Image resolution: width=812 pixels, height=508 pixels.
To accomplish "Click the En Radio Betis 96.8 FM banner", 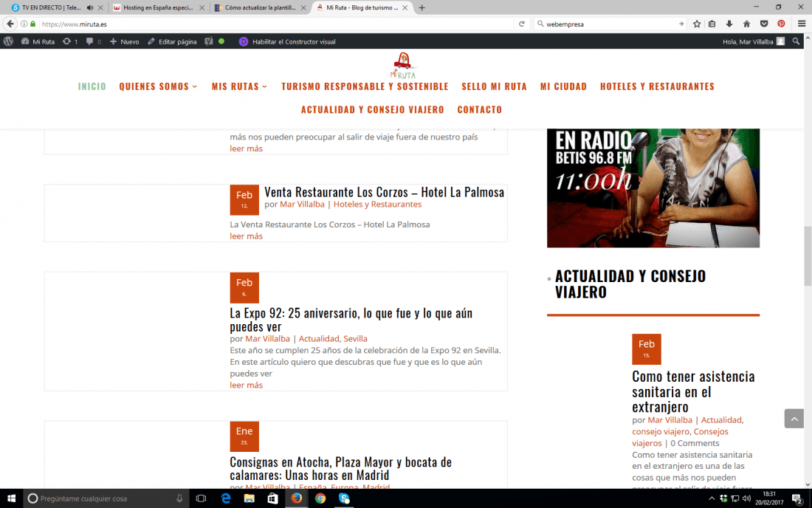I will [653, 188].
